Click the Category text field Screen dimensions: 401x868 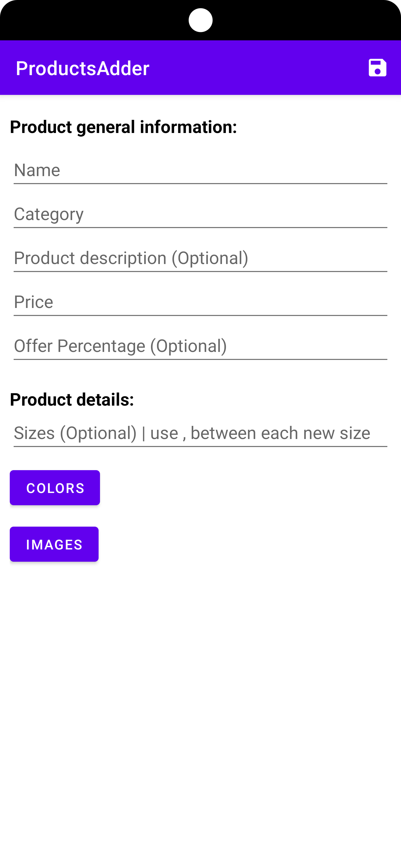tap(200, 214)
